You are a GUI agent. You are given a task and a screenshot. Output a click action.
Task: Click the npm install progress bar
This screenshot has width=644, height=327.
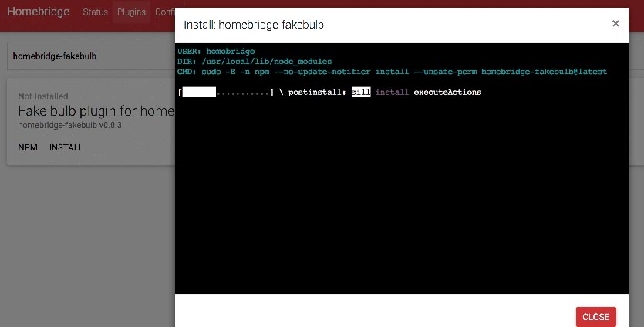225,93
